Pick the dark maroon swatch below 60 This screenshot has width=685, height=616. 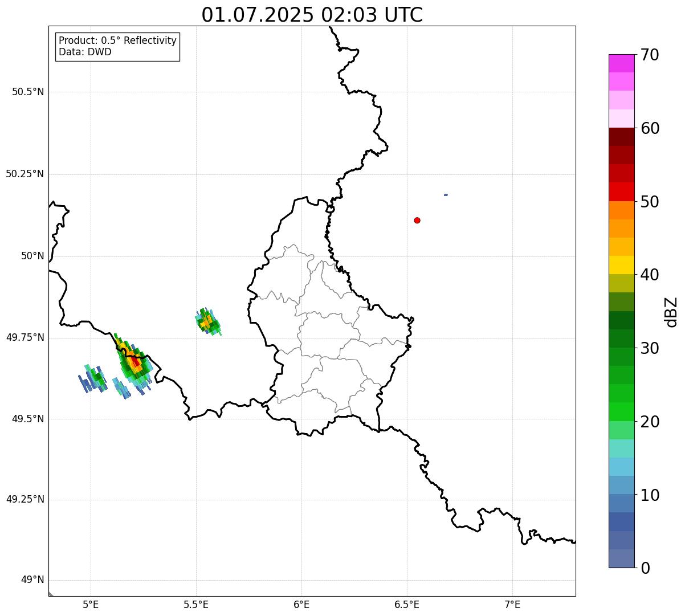[x=621, y=137]
